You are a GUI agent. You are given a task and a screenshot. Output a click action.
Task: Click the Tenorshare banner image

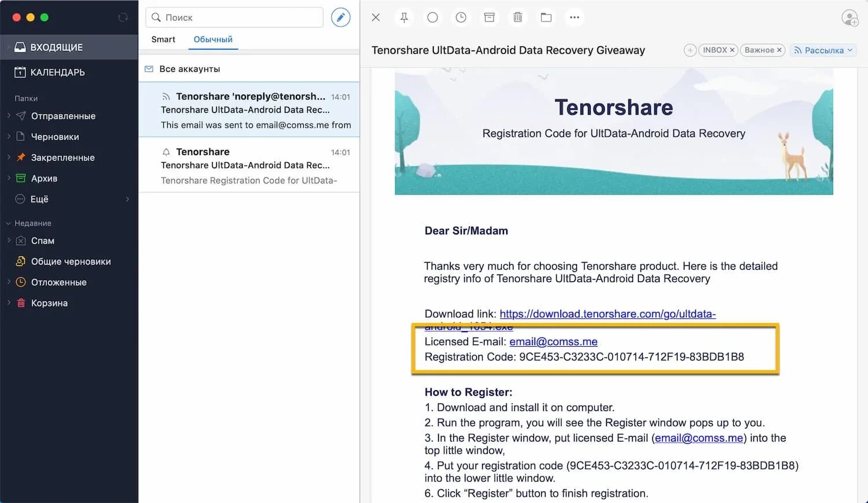614,132
